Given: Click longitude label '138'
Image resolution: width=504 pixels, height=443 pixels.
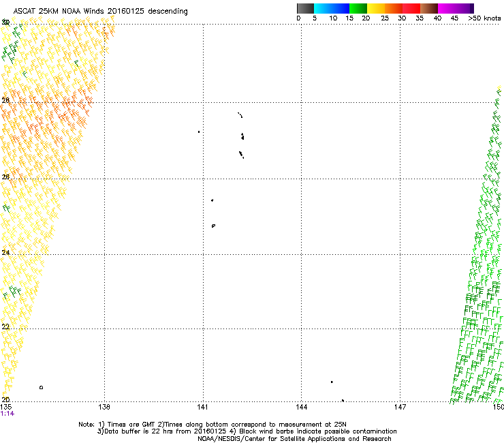Looking at the screenshot, I should point(104,407).
